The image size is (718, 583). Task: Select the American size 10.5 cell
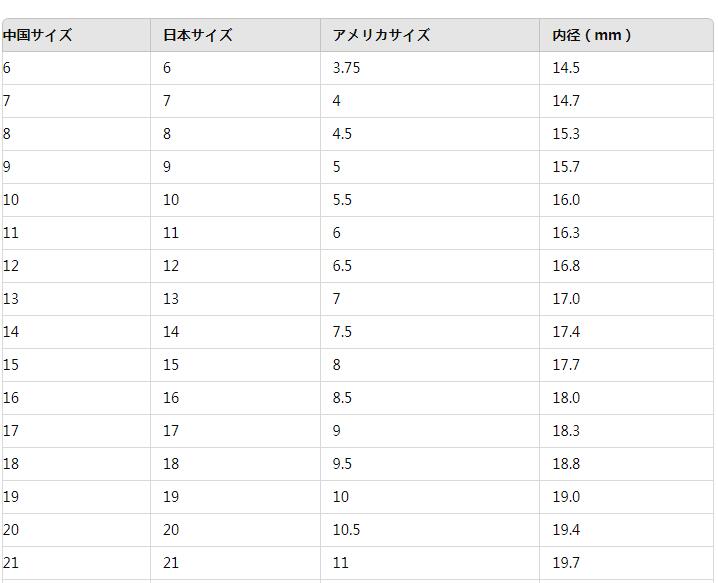point(346,530)
